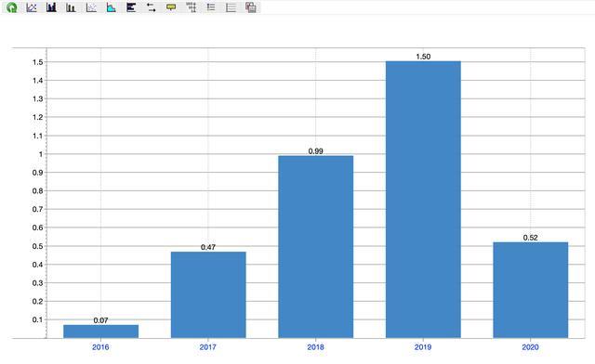The image size is (595, 364).
Task: Switch to horizontal bar chart
Action: (131, 7)
